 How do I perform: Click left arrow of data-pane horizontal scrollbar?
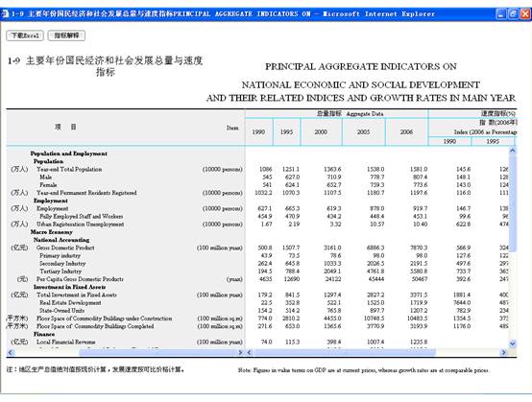[250, 352]
